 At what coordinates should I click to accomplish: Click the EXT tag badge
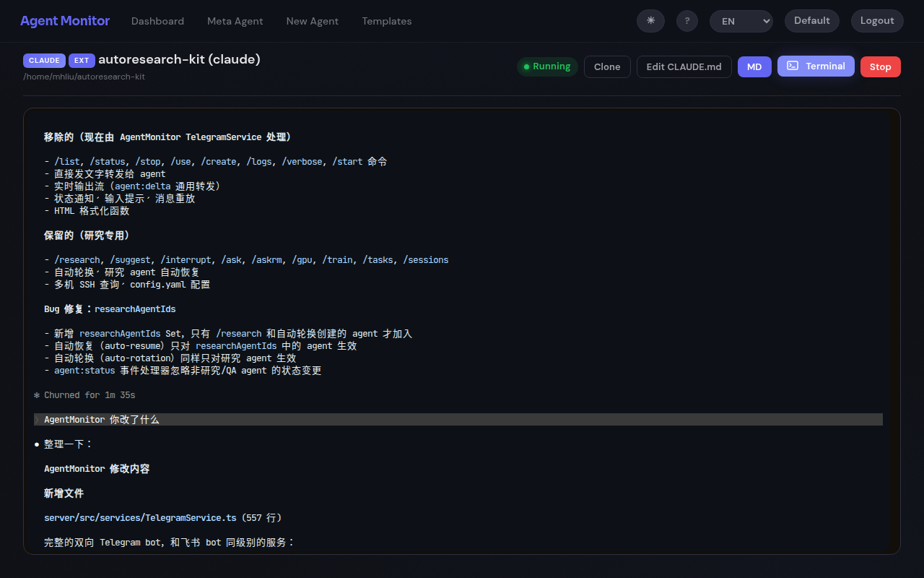[82, 60]
